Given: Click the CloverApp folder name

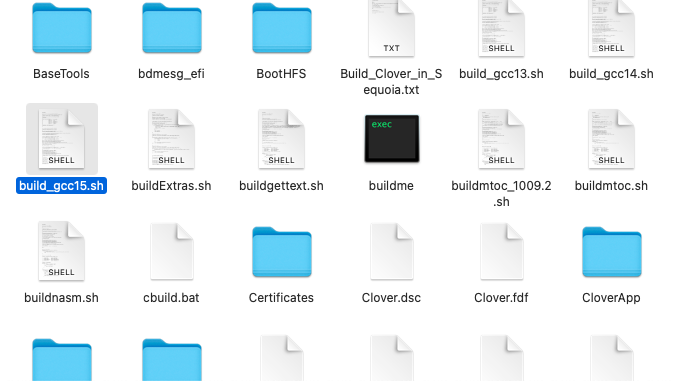Looking at the screenshot, I should coord(612,298).
